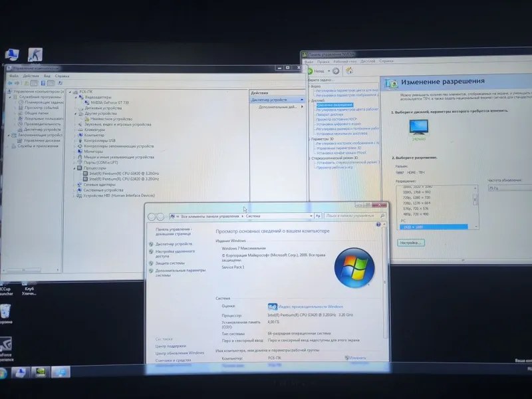Select 576p, 720 × 576 resolution
The image size is (532, 399).
pyautogui.click(x=416, y=209)
